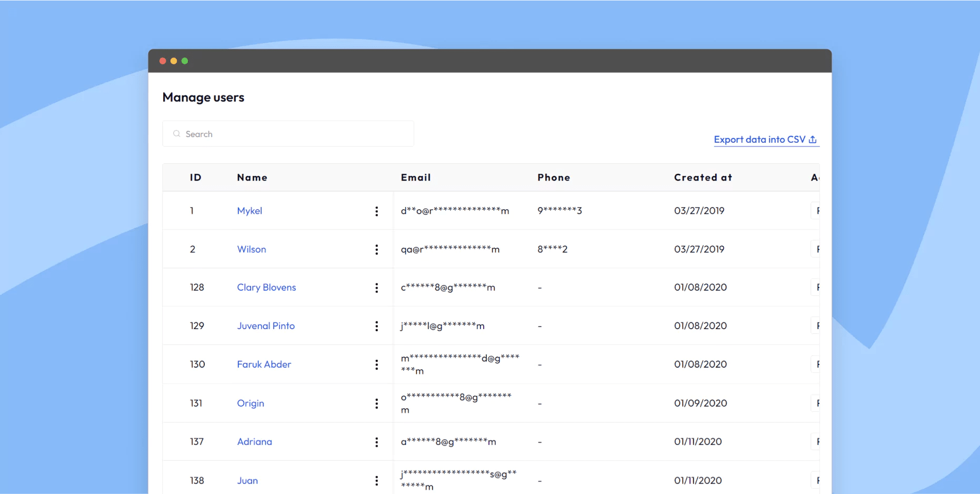Open user profile link Juan
The width and height of the screenshot is (980, 494).
point(247,480)
